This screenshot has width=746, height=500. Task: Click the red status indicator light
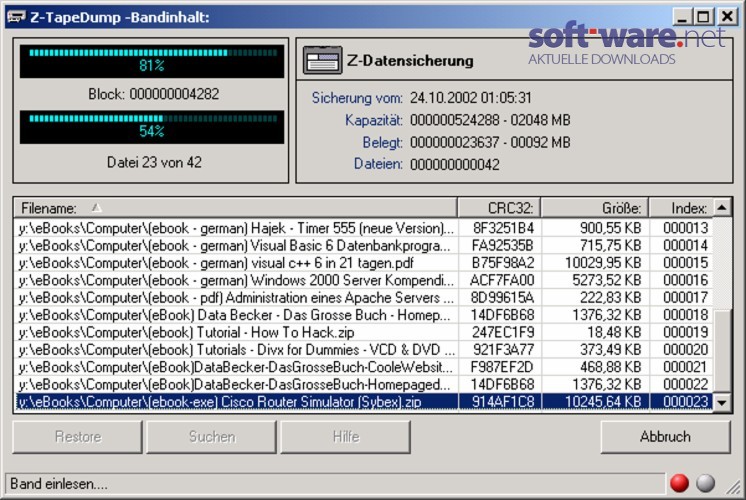[x=679, y=483]
